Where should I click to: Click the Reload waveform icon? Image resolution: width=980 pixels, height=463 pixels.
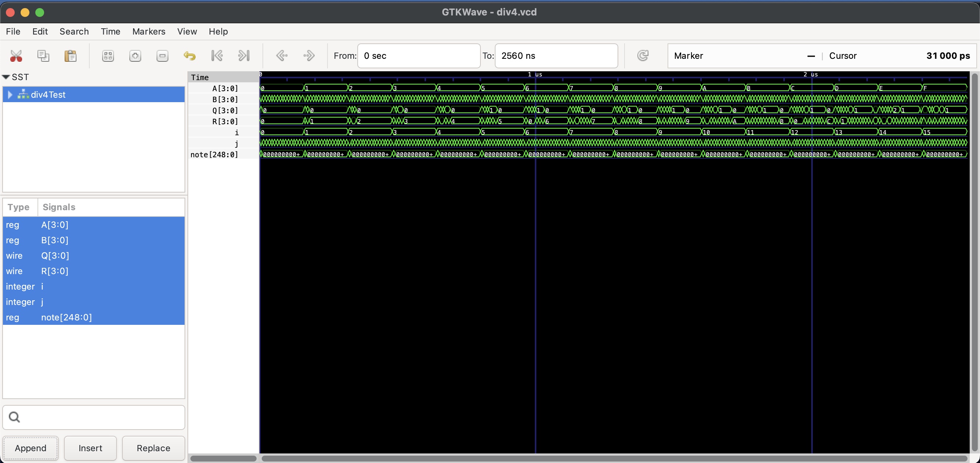pos(643,55)
